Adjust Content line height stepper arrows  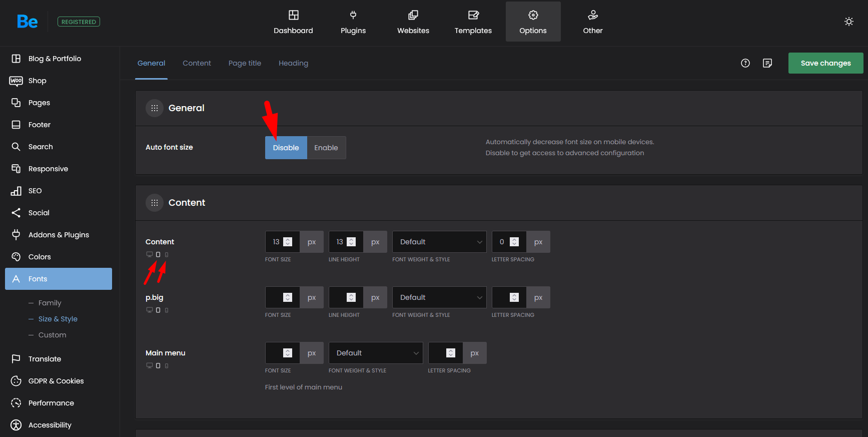[x=351, y=242]
